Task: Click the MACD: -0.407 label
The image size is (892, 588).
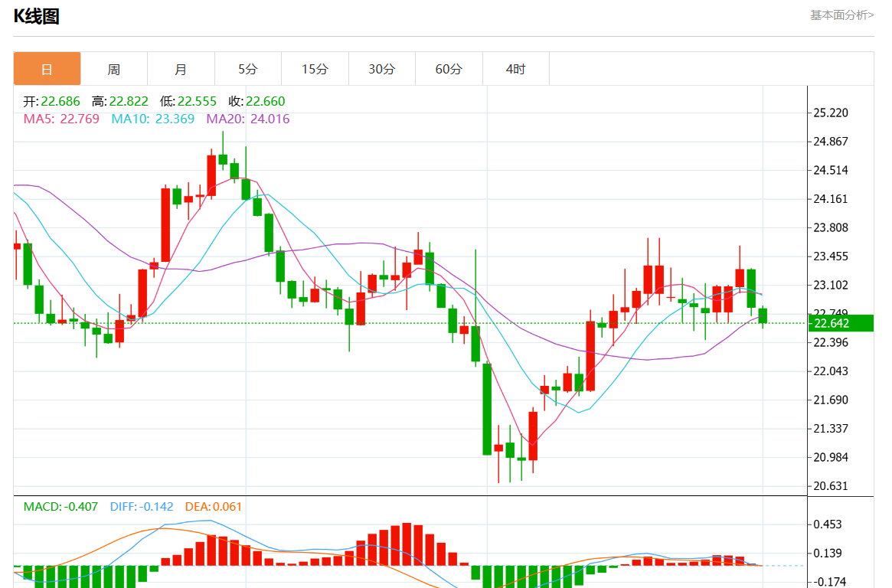Action: [x=60, y=506]
